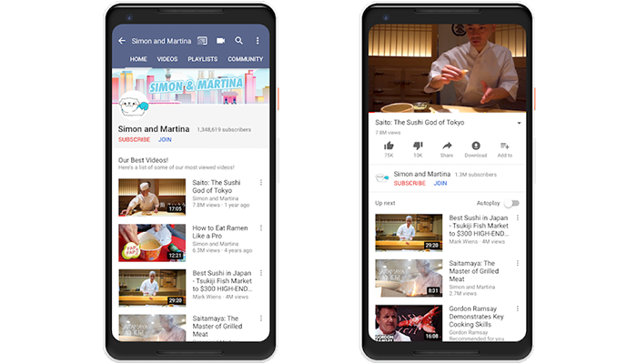Image resolution: width=637 pixels, height=364 pixels.
Task: Open Best Sushi in Japan thumbnail on channel page
Action: 152,288
